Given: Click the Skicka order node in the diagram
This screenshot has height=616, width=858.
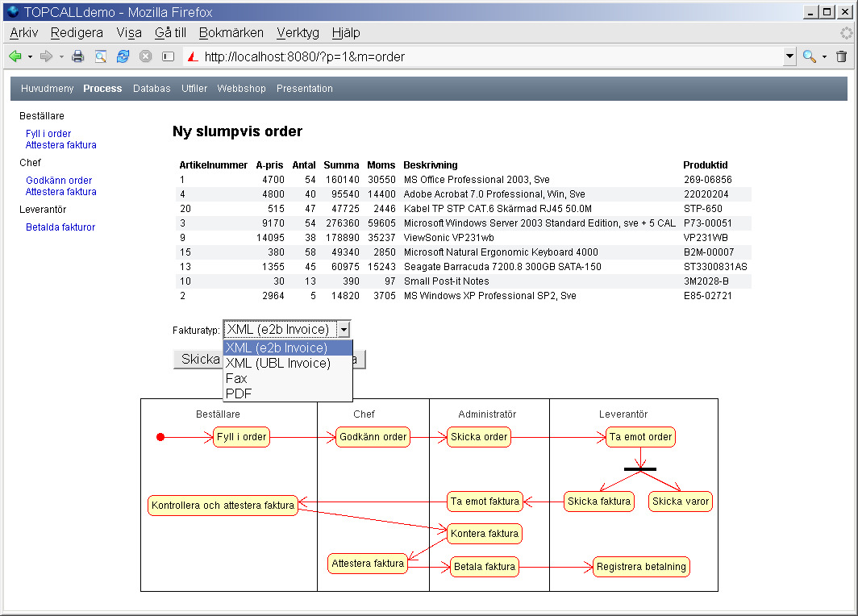Looking at the screenshot, I should point(479,437).
